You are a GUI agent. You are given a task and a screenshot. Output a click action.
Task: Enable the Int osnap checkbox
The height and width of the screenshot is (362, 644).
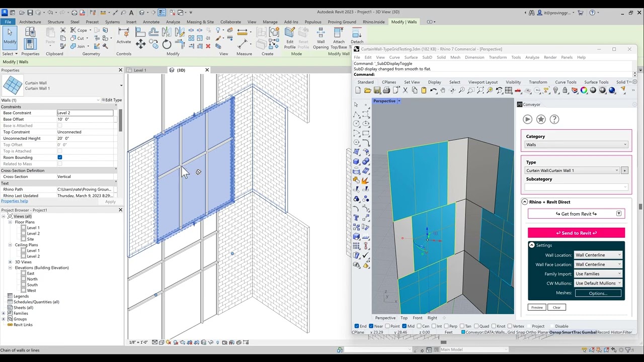[x=433, y=326]
